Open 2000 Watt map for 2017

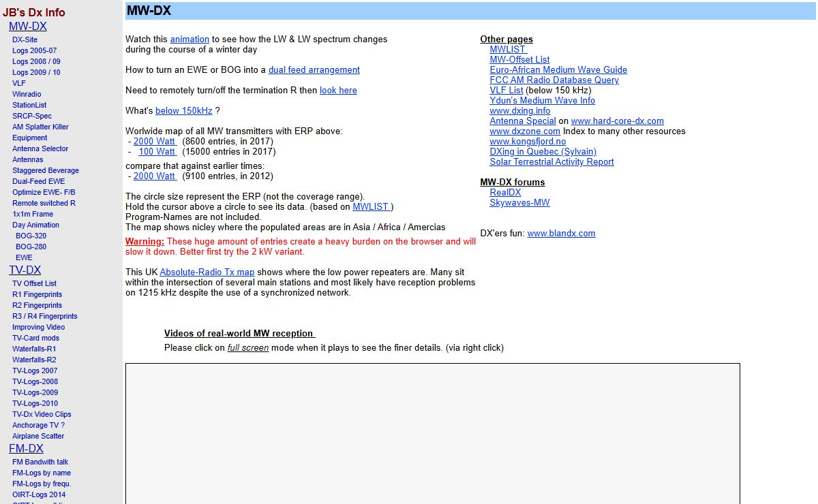(x=155, y=142)
